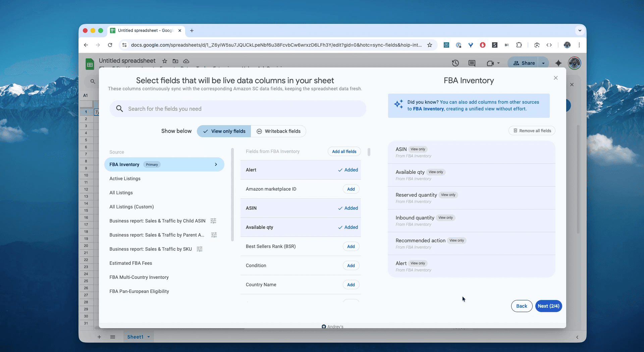Click Recommended action selected field
Viewport: 644px width, 352px height.
pos(471,244)
